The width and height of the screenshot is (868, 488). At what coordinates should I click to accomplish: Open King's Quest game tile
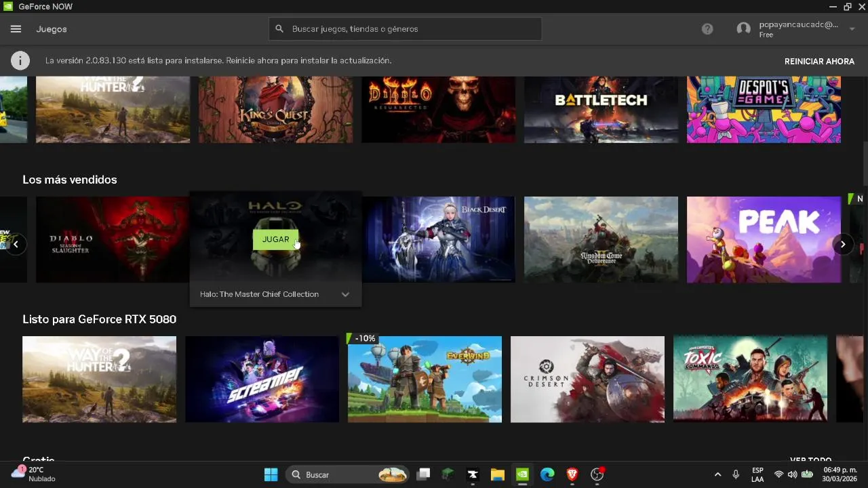tap(275, 109)
